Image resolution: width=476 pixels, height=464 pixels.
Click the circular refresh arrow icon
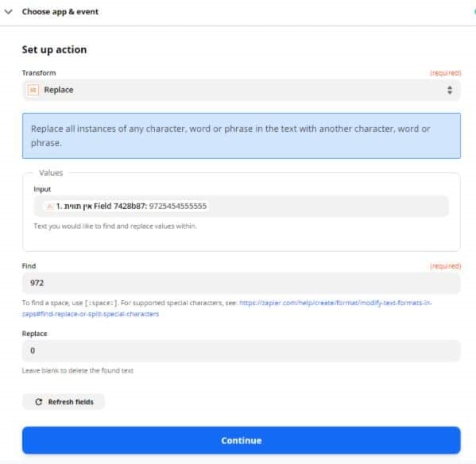(x=39, y=402)
